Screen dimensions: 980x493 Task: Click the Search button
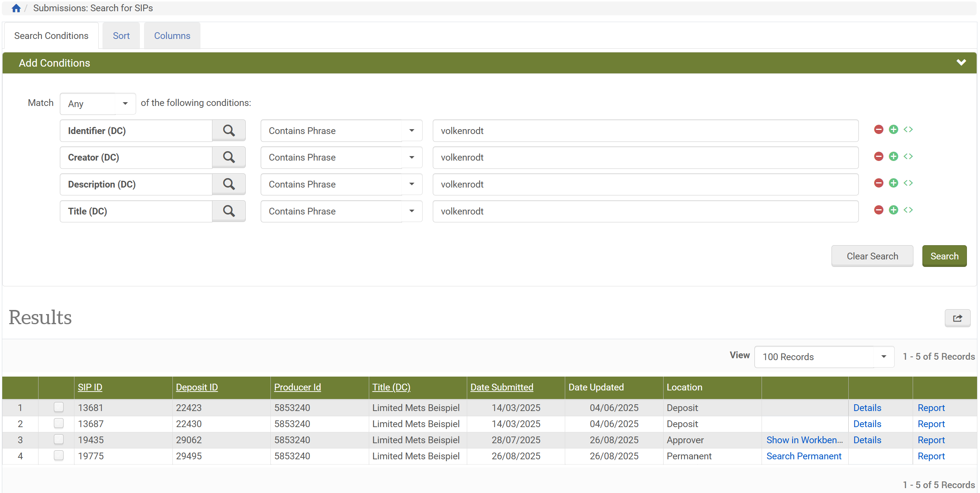[944, 256]
